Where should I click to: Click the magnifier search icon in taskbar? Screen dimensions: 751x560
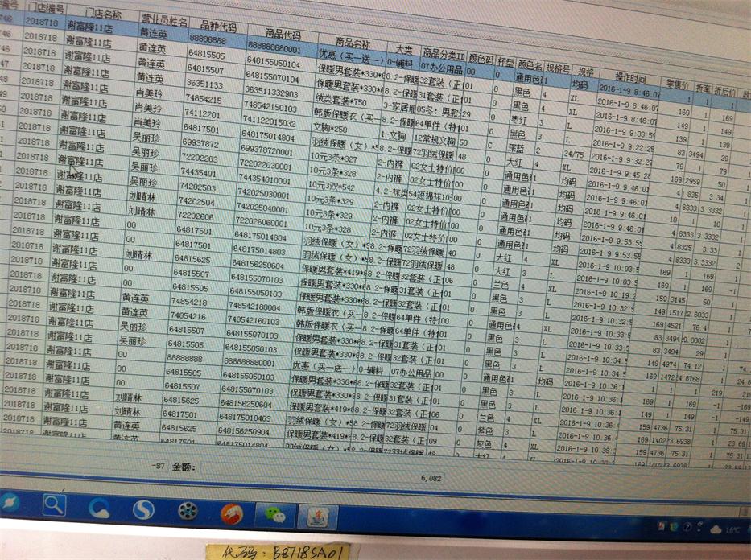click(54, 505)
